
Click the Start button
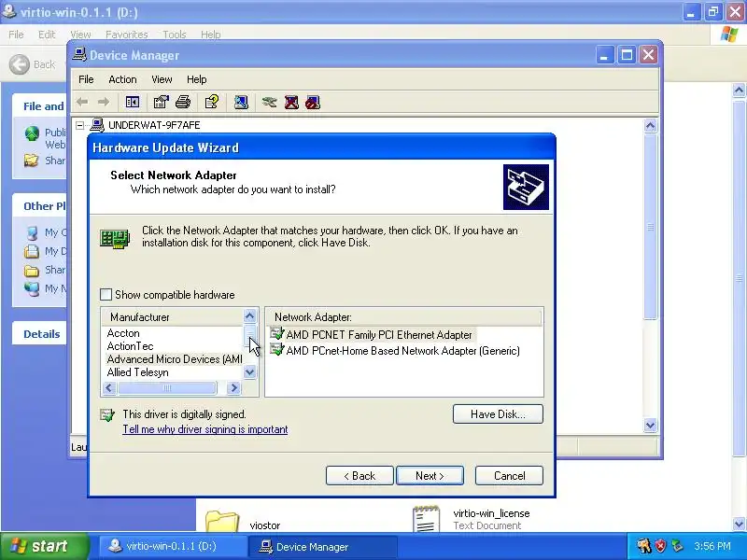tap(44, 546)
